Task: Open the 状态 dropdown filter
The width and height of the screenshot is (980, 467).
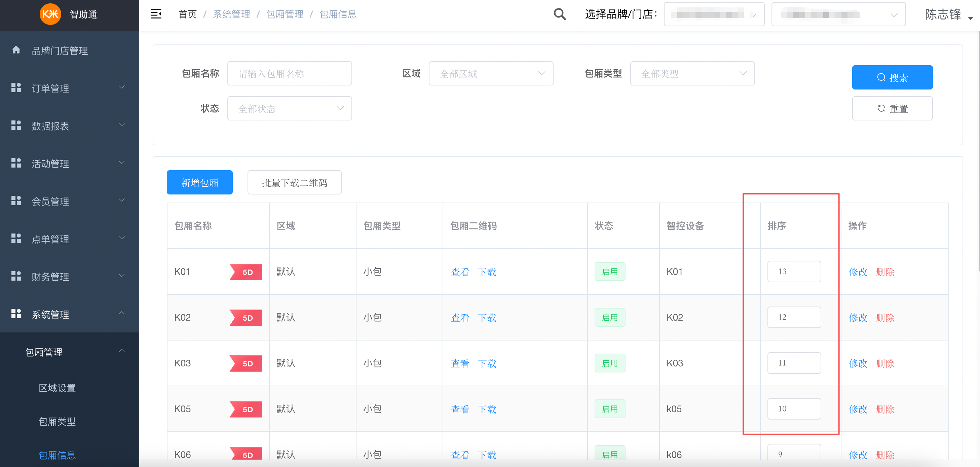Action: click(289, 109)
